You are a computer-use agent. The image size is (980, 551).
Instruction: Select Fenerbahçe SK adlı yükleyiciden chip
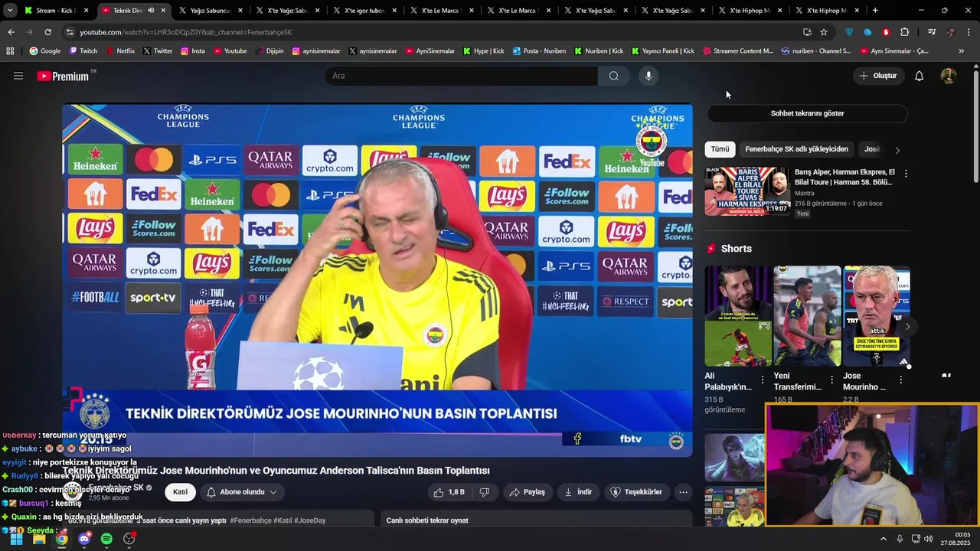pyautogui.click(x=796, y=149)
